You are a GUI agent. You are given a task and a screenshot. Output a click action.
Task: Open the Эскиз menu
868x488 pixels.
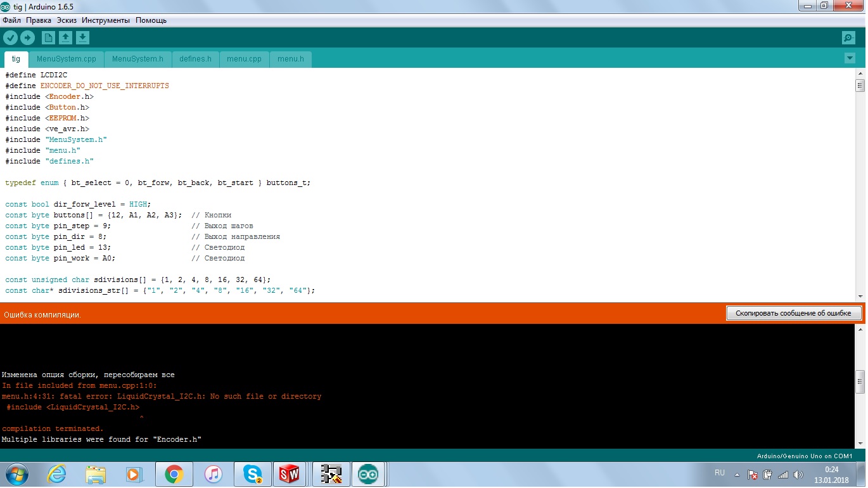click(x=67, y=20)
